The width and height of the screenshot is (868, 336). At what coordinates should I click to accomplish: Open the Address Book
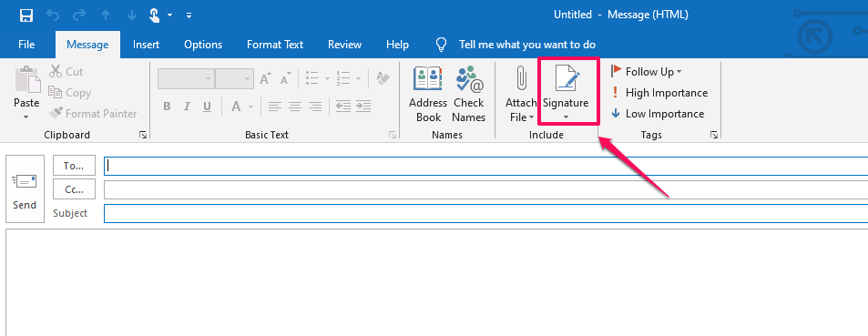[428, 94]
